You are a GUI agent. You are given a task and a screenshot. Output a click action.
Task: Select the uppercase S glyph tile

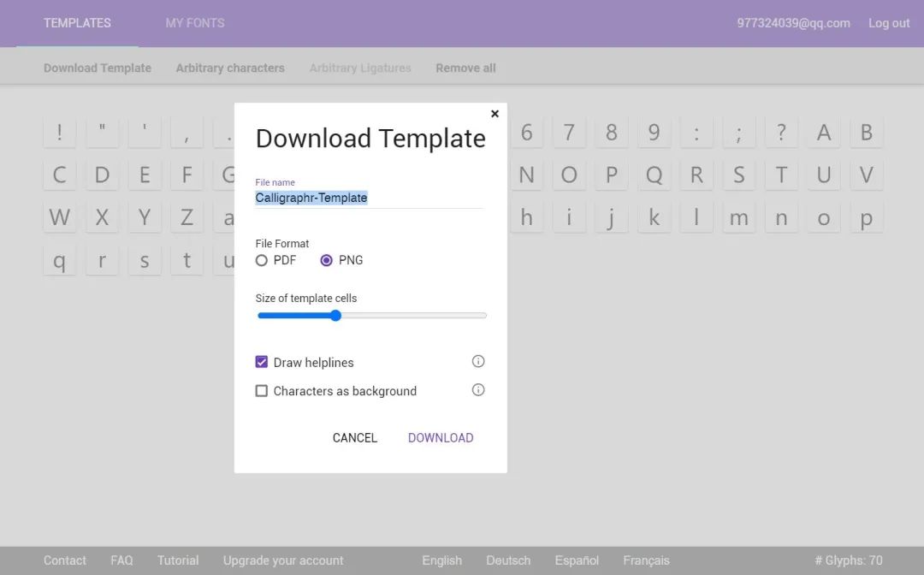pyautogui.click(x=739, y=175)
